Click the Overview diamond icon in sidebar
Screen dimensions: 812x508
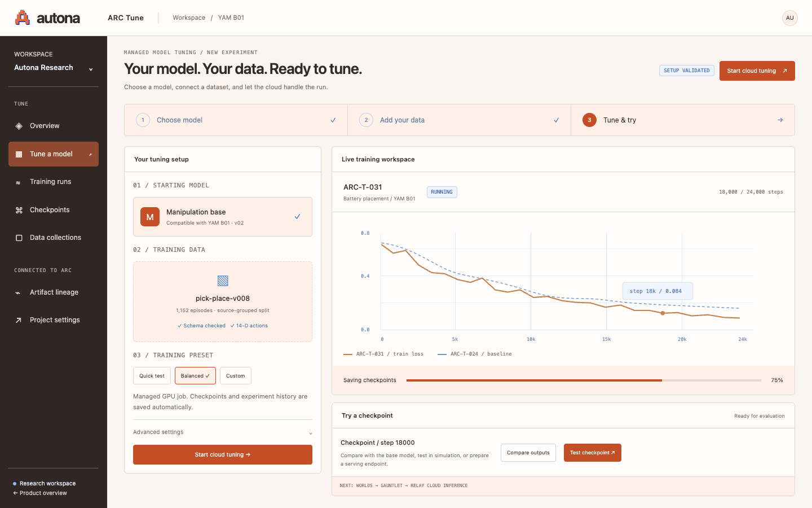click(x=19, y=126)
